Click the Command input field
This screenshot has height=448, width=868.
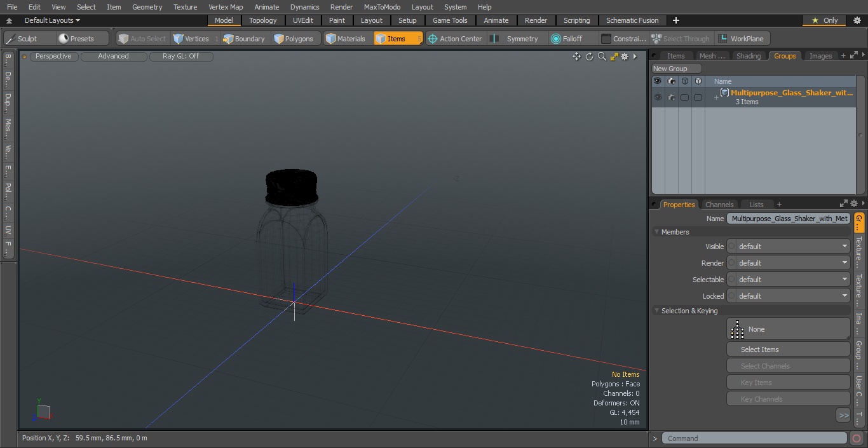point(754,438)
